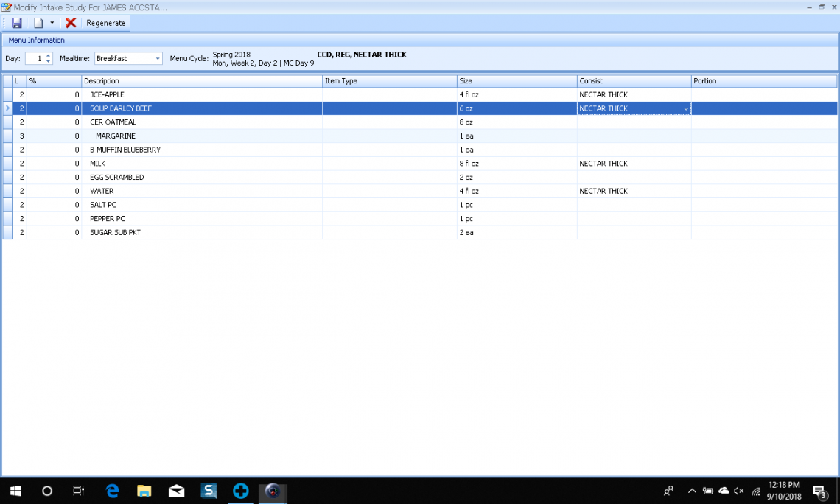Click the Consist cell for MILK
Viewport: 840px width, 504px height.
pos(633,164)
